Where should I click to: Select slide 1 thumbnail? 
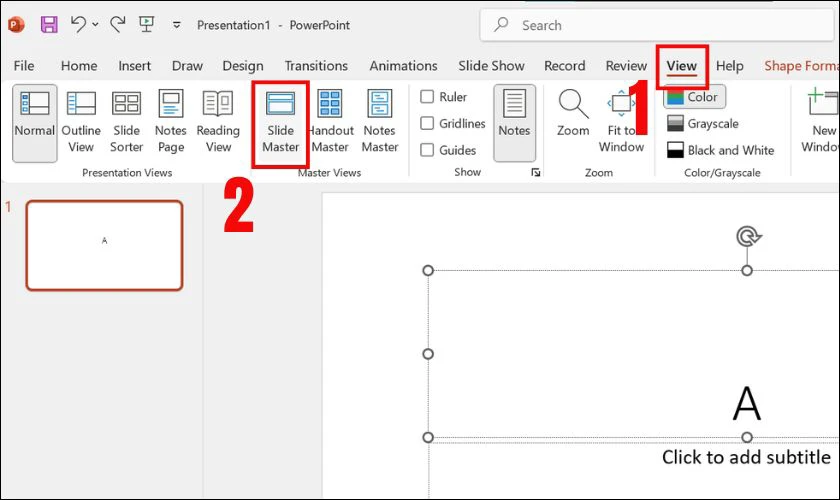click(x=104, y=245)
